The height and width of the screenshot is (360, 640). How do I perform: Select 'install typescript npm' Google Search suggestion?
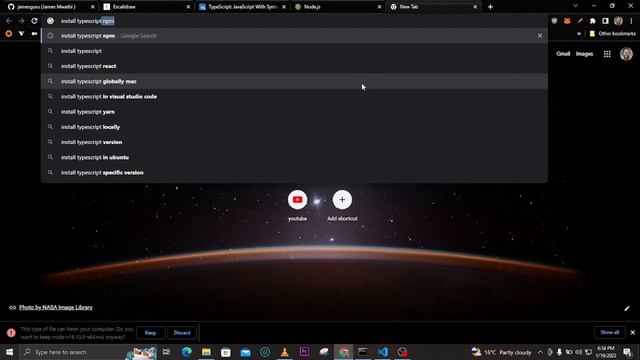point(294,36)
